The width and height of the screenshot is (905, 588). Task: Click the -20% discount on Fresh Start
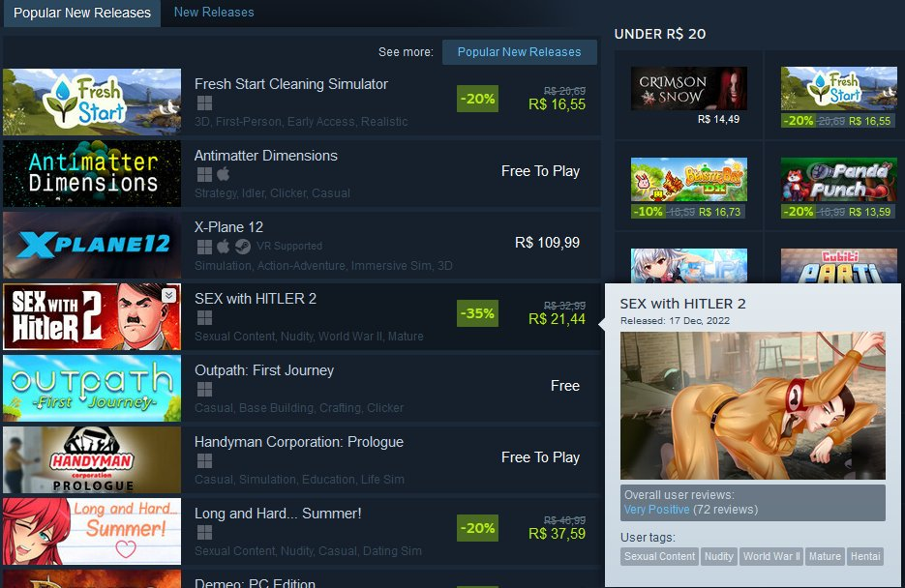pyautogui.click(x=477, y=99)
